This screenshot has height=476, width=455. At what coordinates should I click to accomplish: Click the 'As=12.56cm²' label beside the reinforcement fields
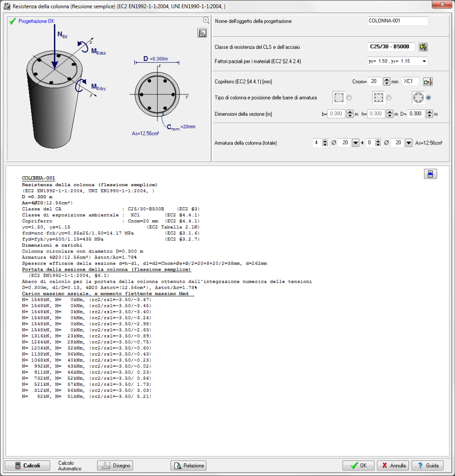tap(429, 143)
